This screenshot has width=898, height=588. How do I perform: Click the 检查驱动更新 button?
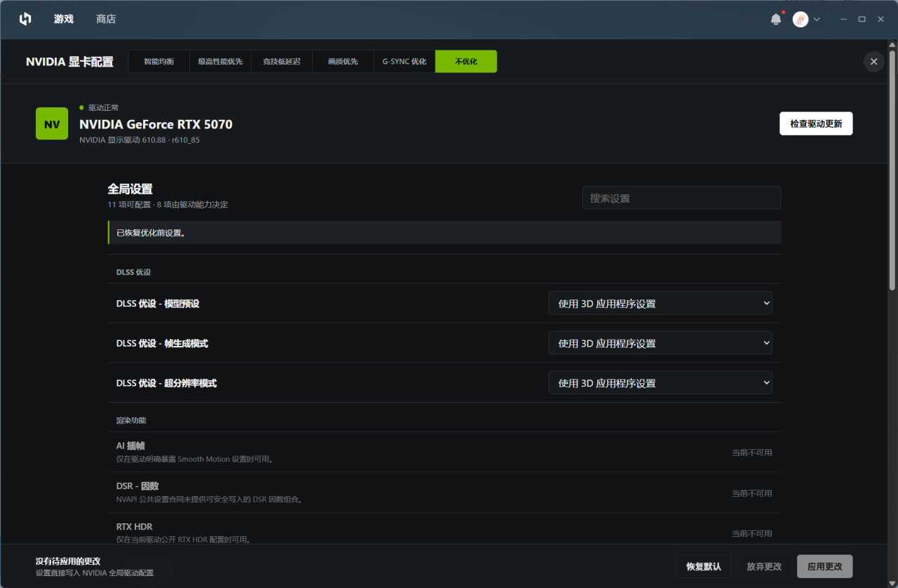(816, 123)
